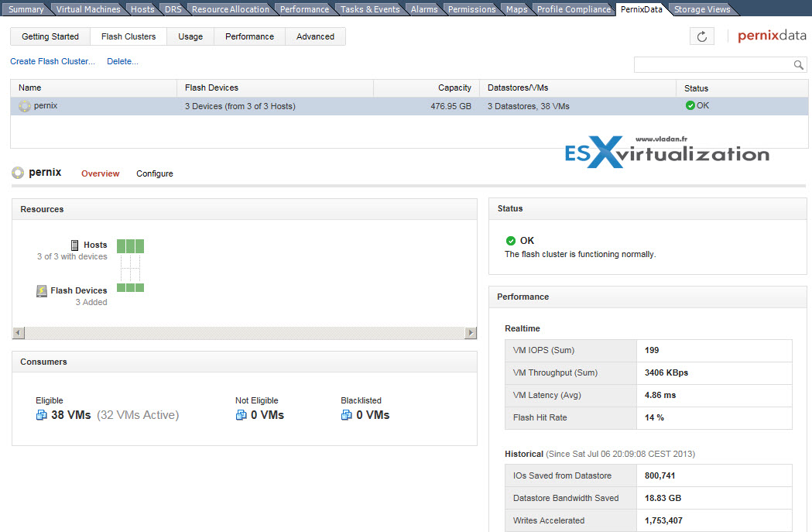Select the pernix name cell

tap(46, 105)
